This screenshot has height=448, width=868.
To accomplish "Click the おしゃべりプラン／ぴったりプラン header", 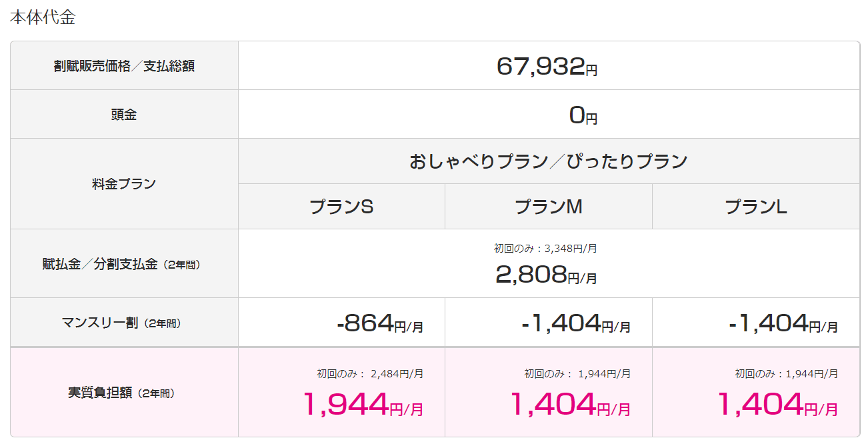I will (x=549, y=161).
